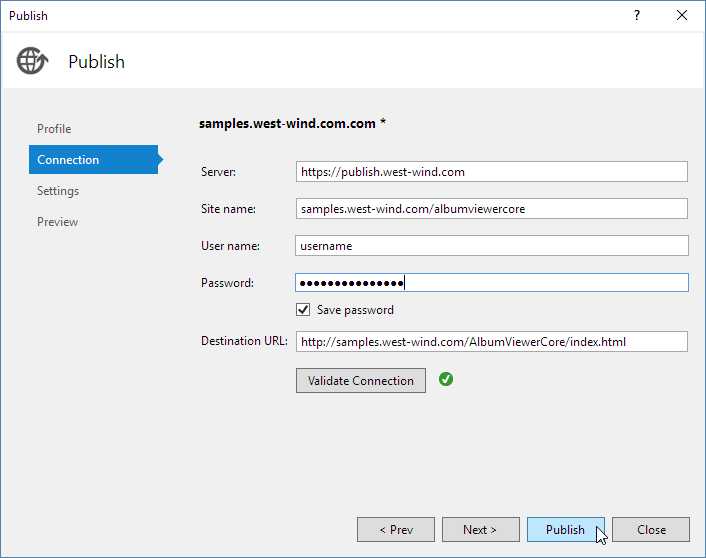Click the Password field
The width and height of the screenshot is (706, 558).
(x=492, y=283)
